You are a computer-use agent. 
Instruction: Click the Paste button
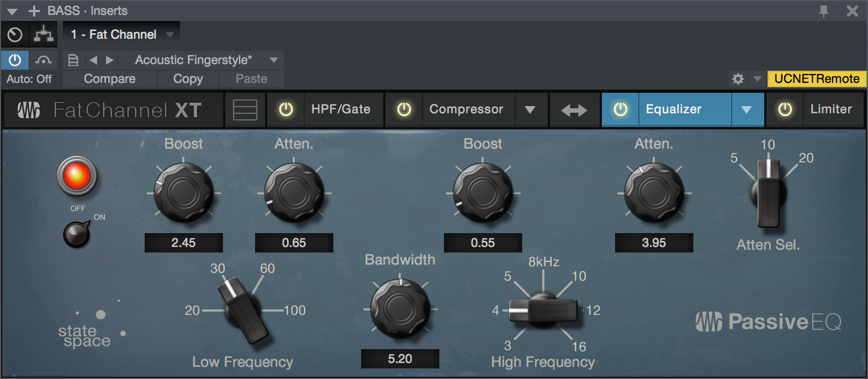[252, 79]
